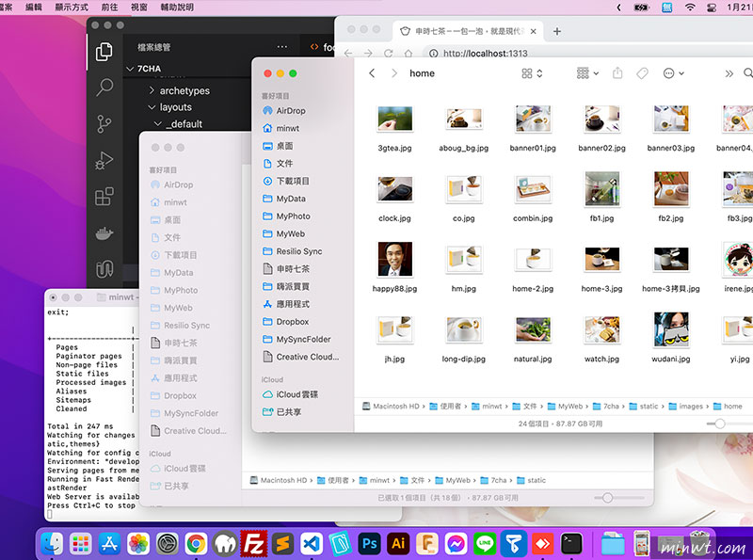Open the Finder action ellipsis dropdown

673,73
